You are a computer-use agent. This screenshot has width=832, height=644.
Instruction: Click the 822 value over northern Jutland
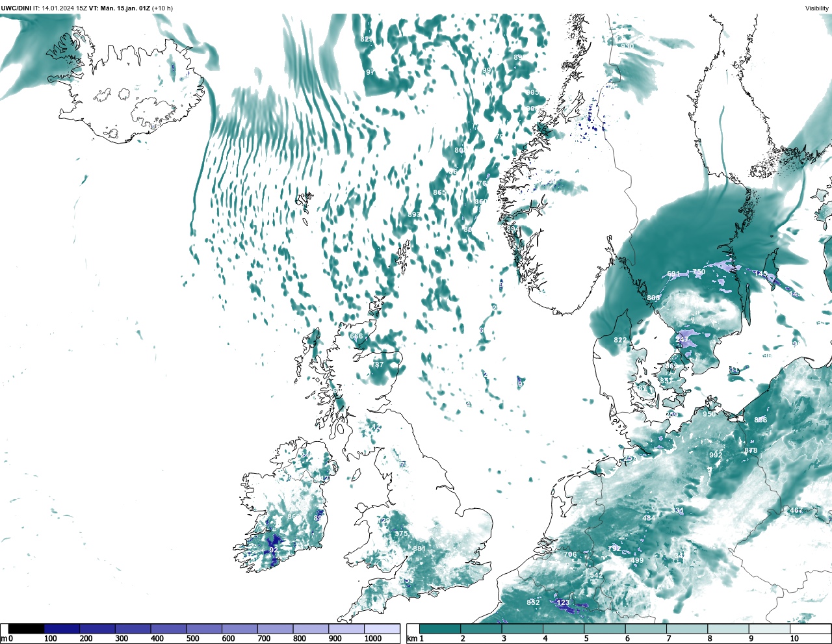click(620, 340)
